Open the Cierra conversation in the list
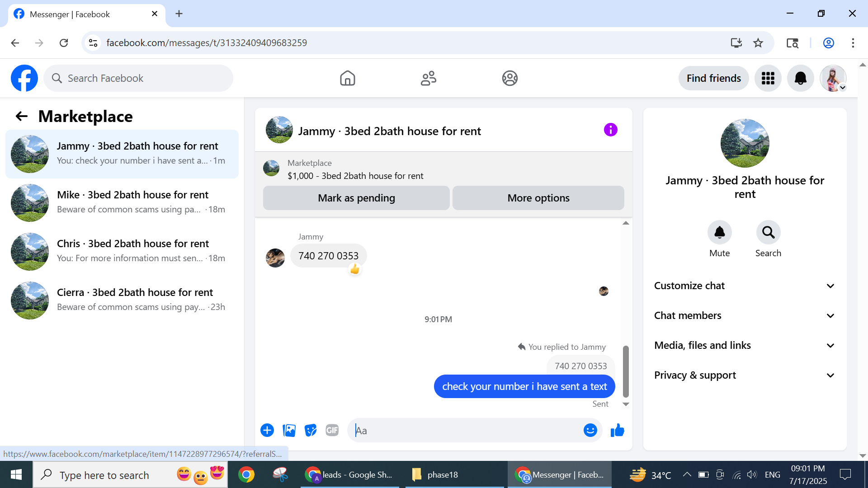Image resolution: width=868 pixels, height=488 pixels. tap(122, 300)
